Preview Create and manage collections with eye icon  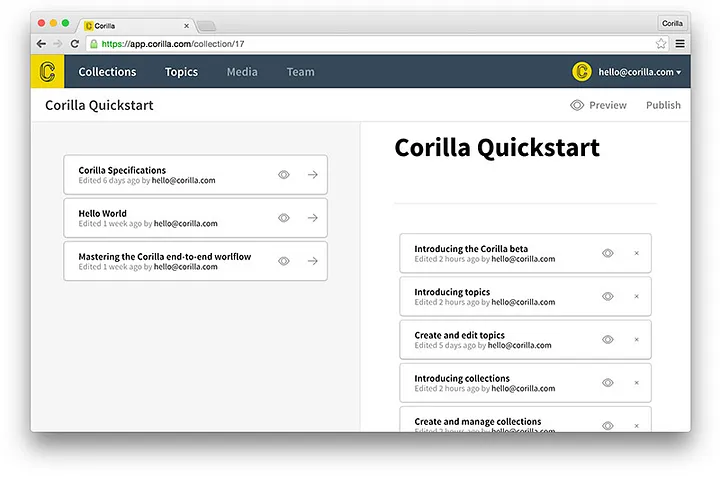608,426
